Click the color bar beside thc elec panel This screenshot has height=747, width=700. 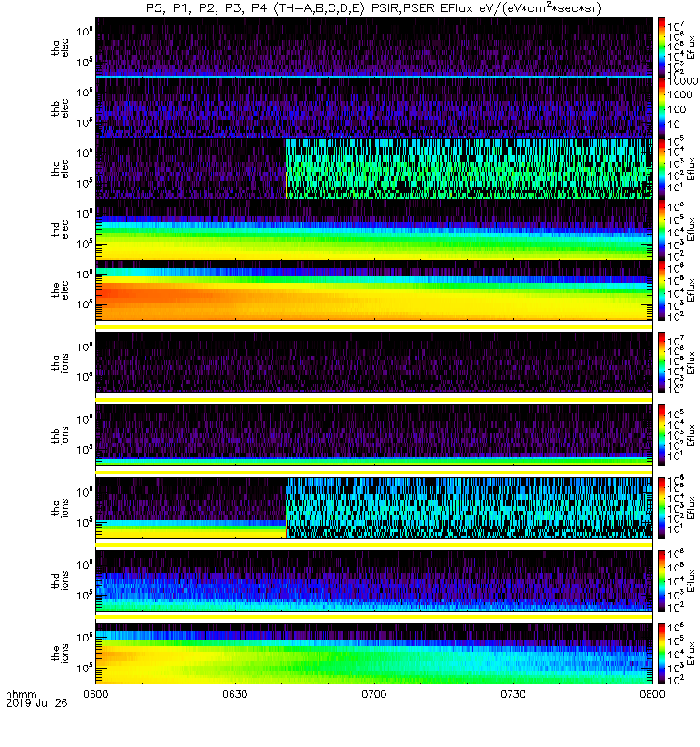pos(662,168)
